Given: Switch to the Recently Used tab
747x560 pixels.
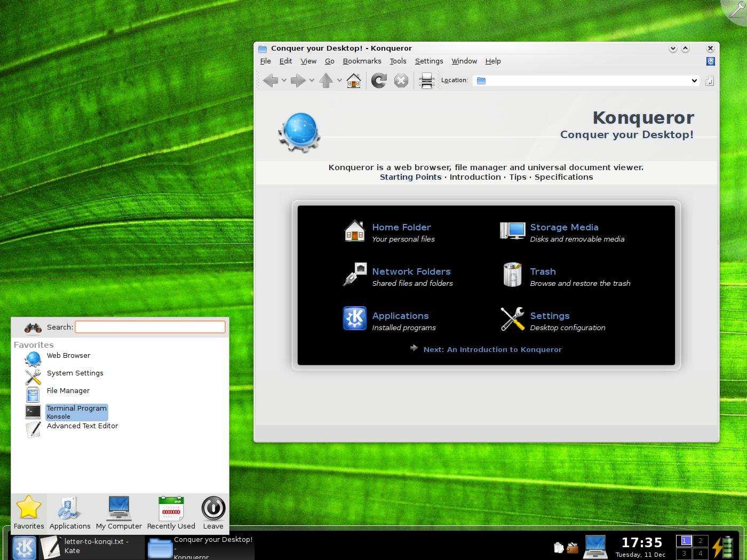Looking at the screenshot, I should pyautogui.click(x=171, y=512).
